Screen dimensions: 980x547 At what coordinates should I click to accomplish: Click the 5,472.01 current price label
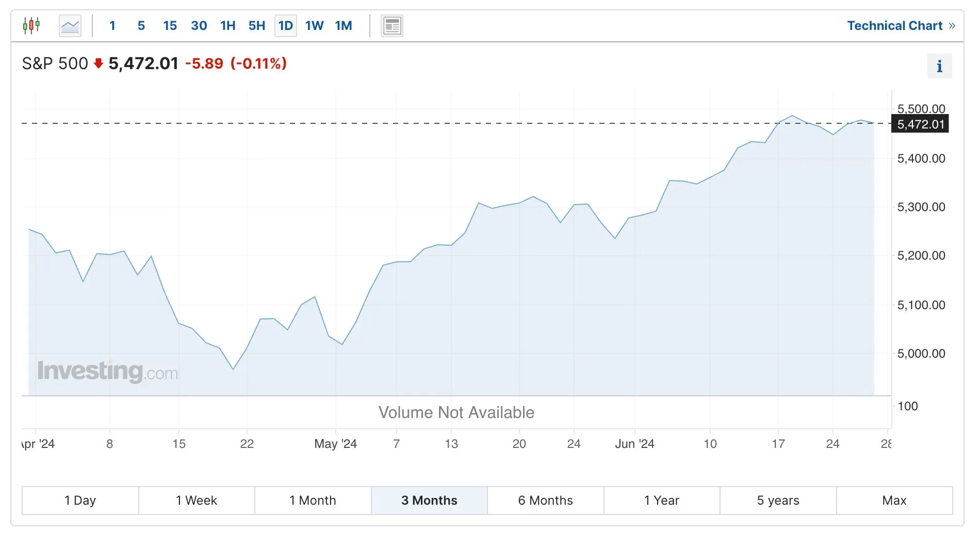click(920, 124)
